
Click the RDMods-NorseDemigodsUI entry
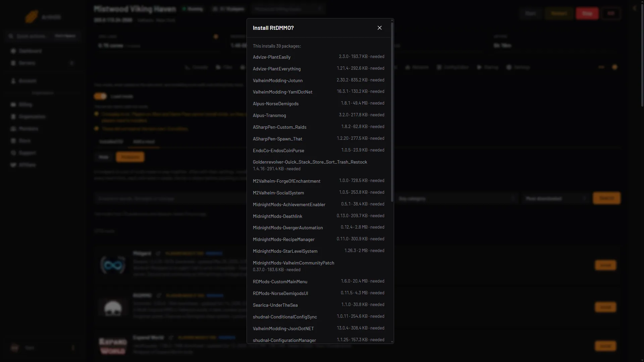pos(319,293)
